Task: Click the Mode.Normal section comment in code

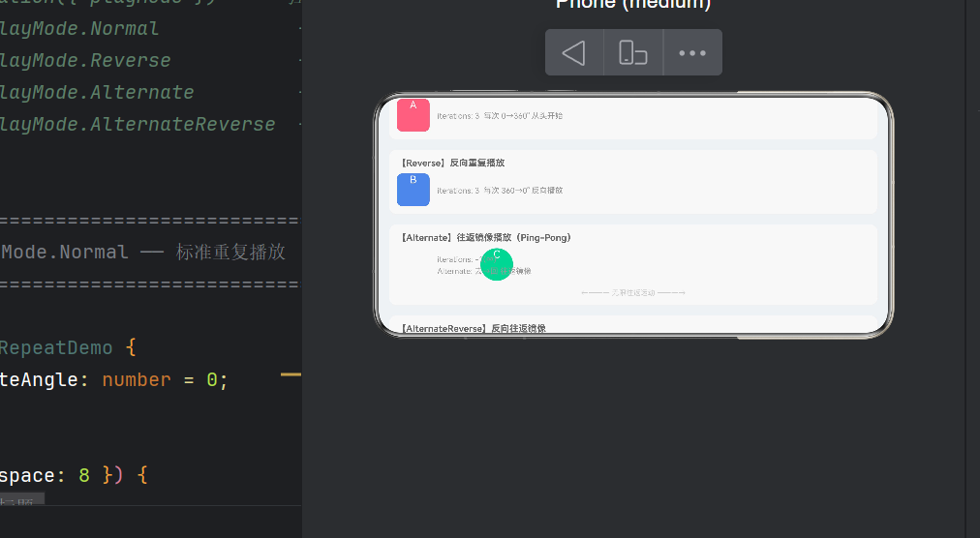Action: tap(143, 252)
